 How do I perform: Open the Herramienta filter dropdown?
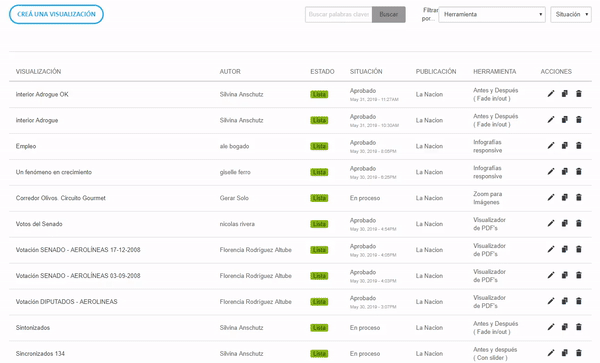coord(492,15)
